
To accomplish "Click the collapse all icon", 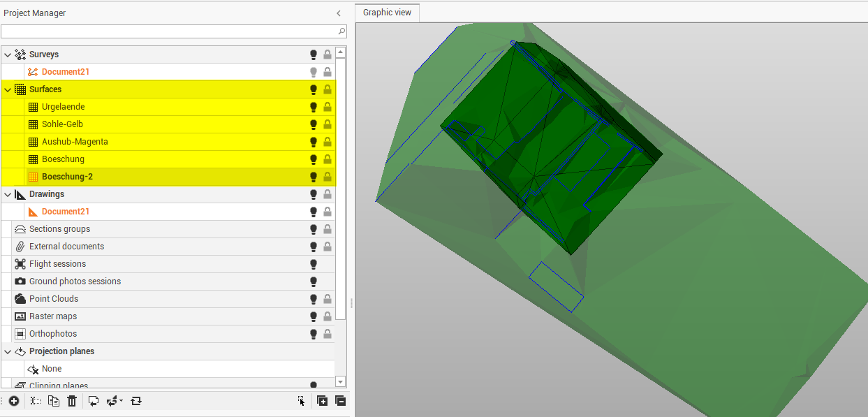I will [340, 401].
